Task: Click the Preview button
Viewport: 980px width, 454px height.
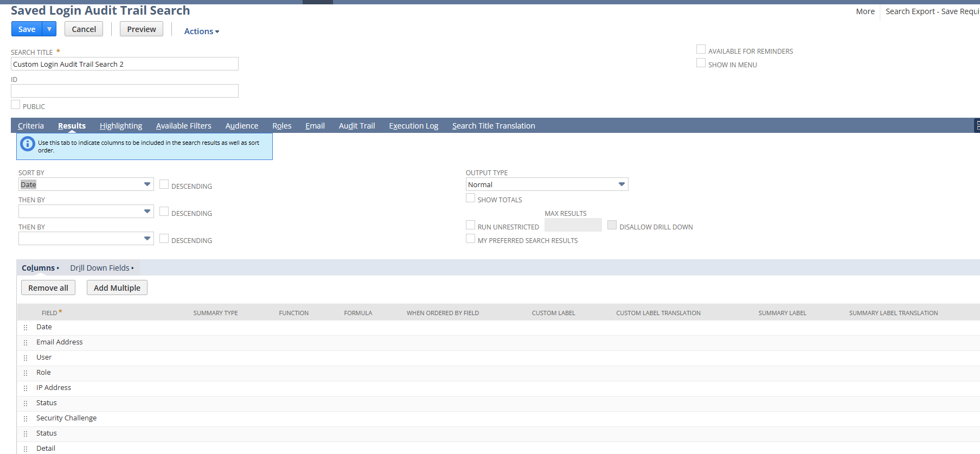Action: pos(142,29)
